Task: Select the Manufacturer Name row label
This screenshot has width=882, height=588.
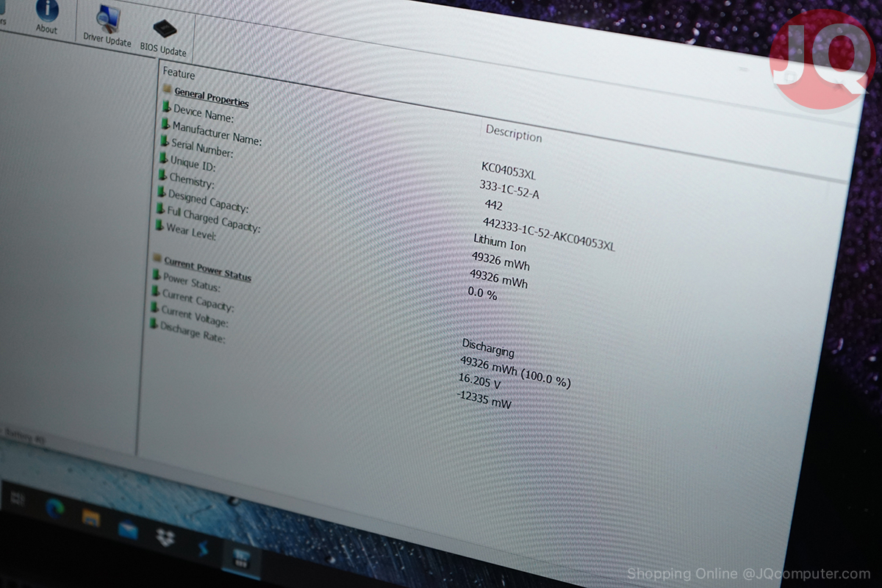Action: tap(217, 133)
